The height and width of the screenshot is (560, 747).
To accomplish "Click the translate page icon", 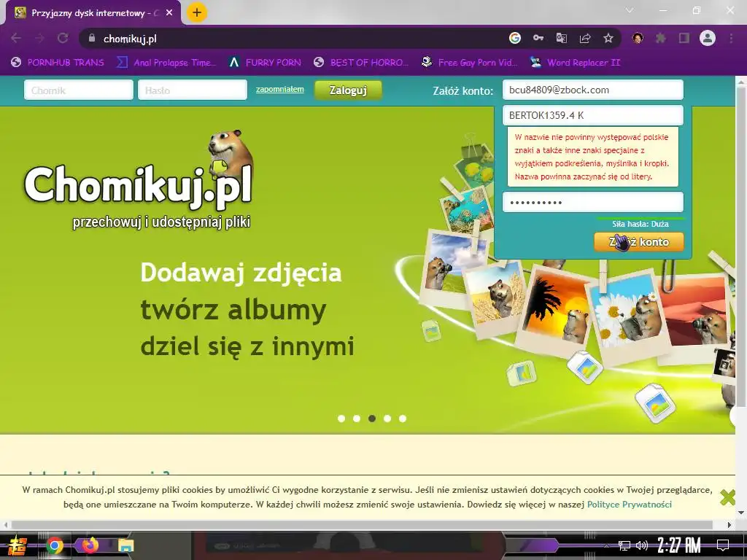I will click(x=562, y=38).
